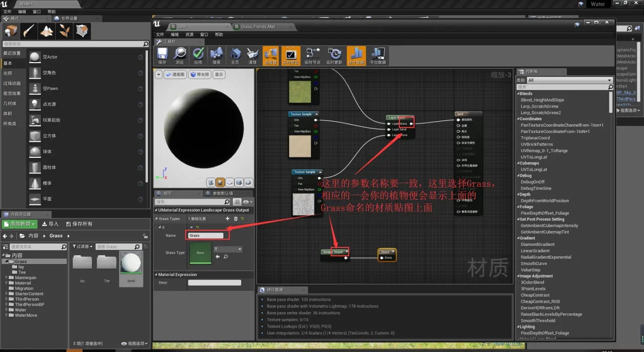The height and width of the screenshot is (352, 644).
Task: Toggle 实时更新 (Live Update) button
Action: click(x=334, y=56)
